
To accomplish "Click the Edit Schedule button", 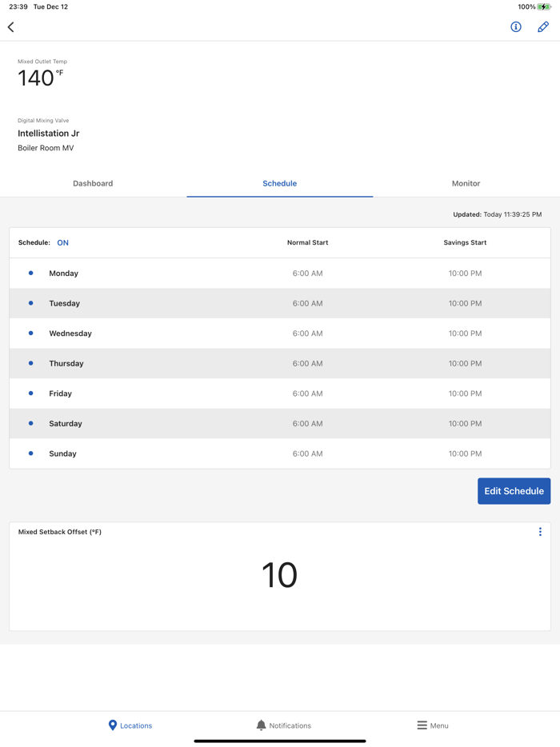I will [514, 491].
